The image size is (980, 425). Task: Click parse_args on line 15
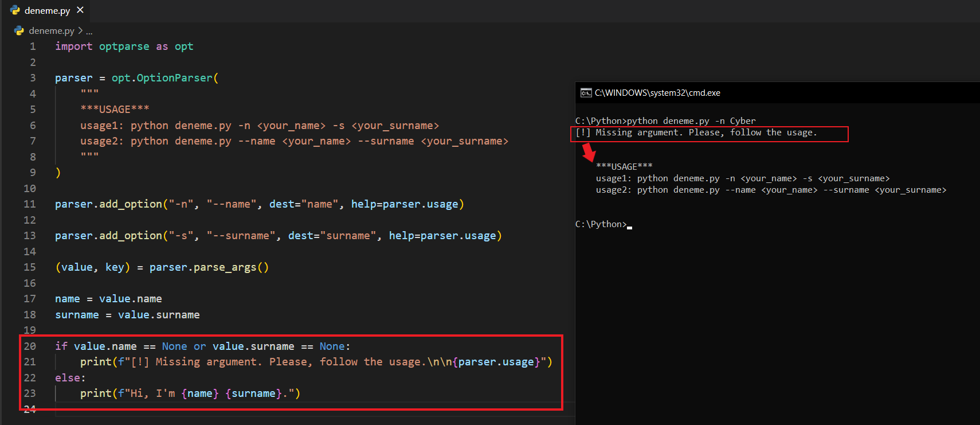[225, 267]
